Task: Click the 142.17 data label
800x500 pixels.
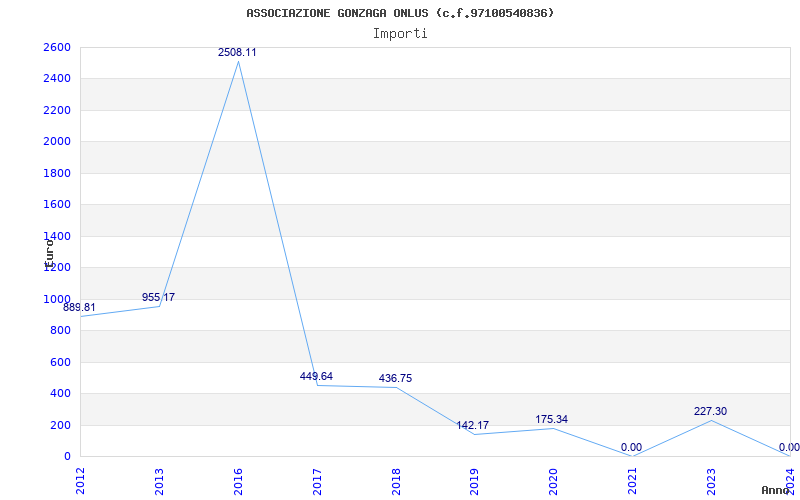Action: point(472,426)
